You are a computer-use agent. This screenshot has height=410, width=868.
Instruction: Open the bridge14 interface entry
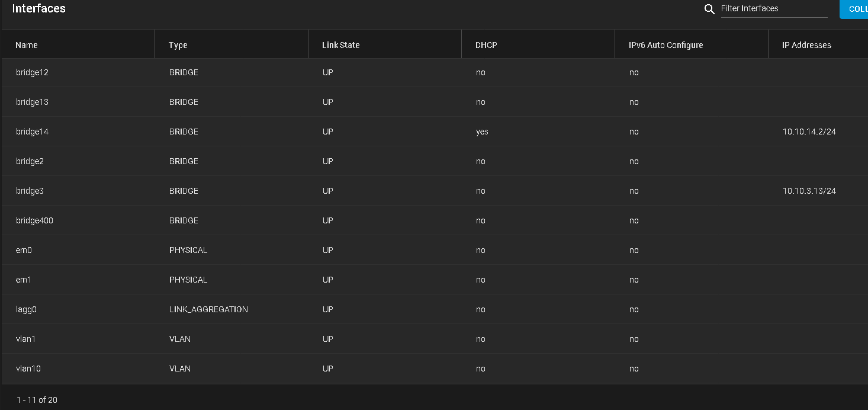[x=435, y=132]
